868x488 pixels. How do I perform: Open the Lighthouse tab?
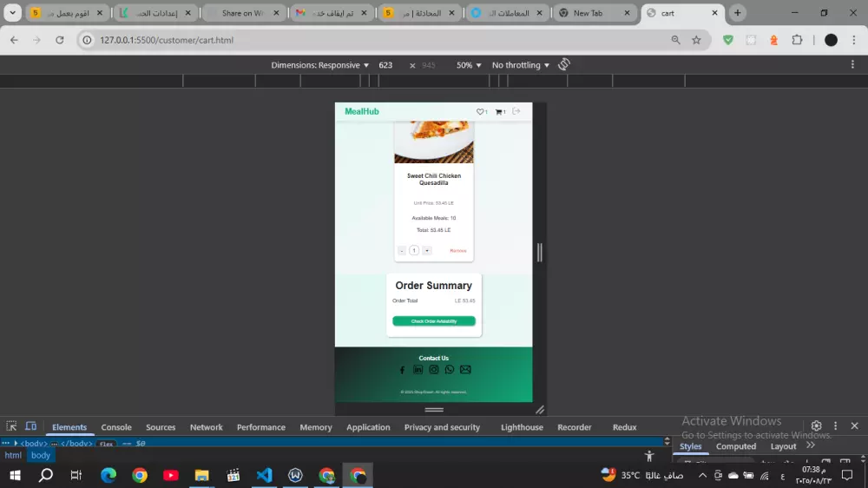(x=522, y=427)
